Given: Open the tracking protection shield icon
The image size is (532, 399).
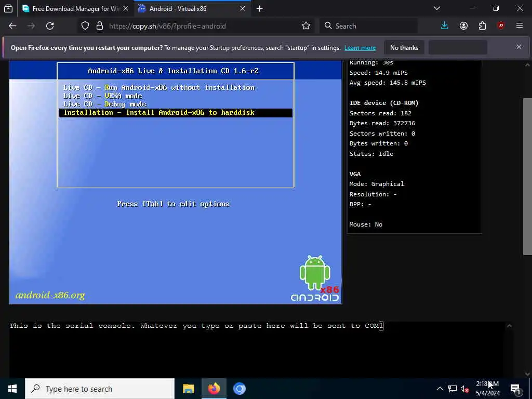Looking at the screenshot, I should (85, 26).
